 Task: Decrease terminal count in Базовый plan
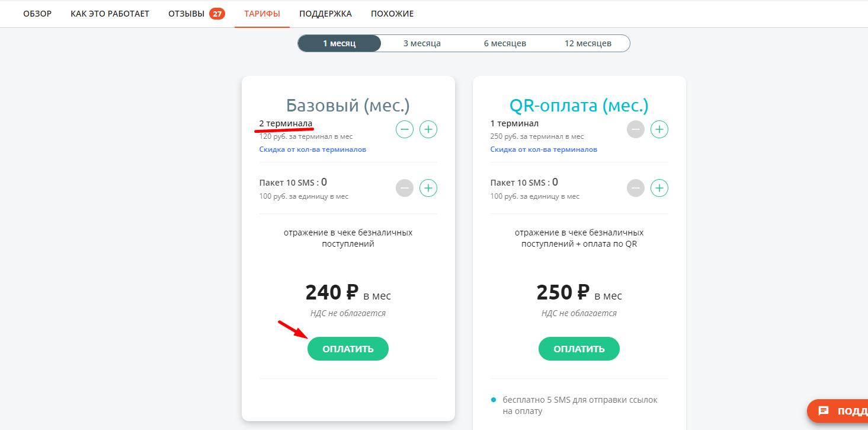(x=405, y=129)
